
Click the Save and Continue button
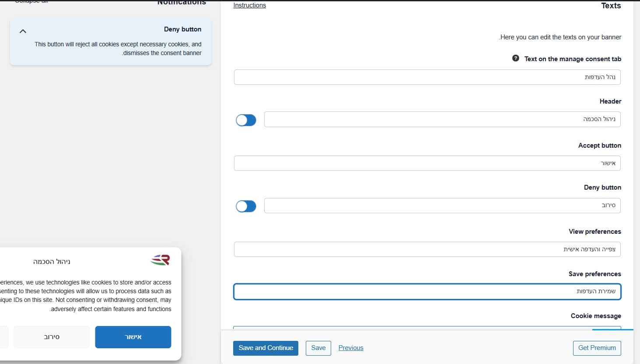click(x=266, y=348)
